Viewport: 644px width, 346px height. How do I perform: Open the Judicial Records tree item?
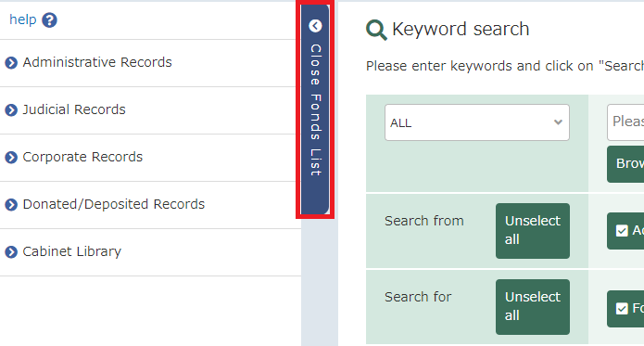74,109
